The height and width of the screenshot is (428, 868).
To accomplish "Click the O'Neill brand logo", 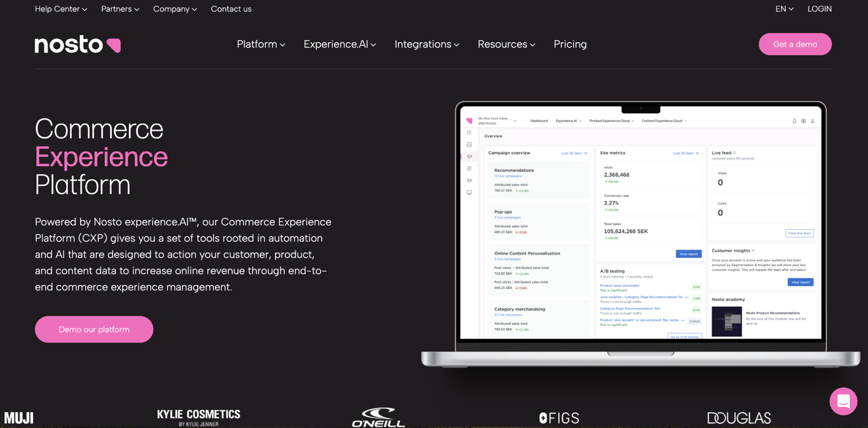I will pos(379,417).
